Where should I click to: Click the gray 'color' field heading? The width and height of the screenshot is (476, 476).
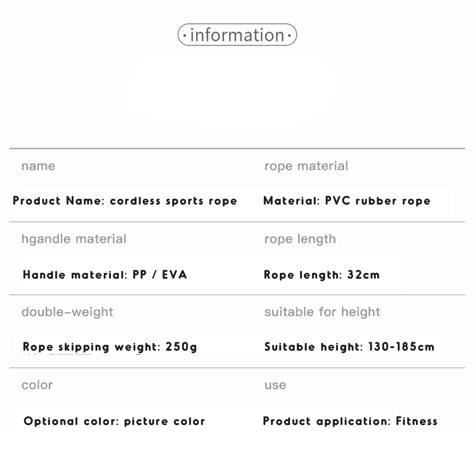(x=37, y=385)
